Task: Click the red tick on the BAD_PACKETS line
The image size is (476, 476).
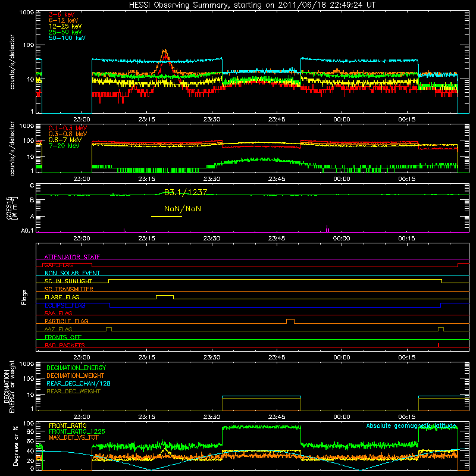Action: [439, 345]
